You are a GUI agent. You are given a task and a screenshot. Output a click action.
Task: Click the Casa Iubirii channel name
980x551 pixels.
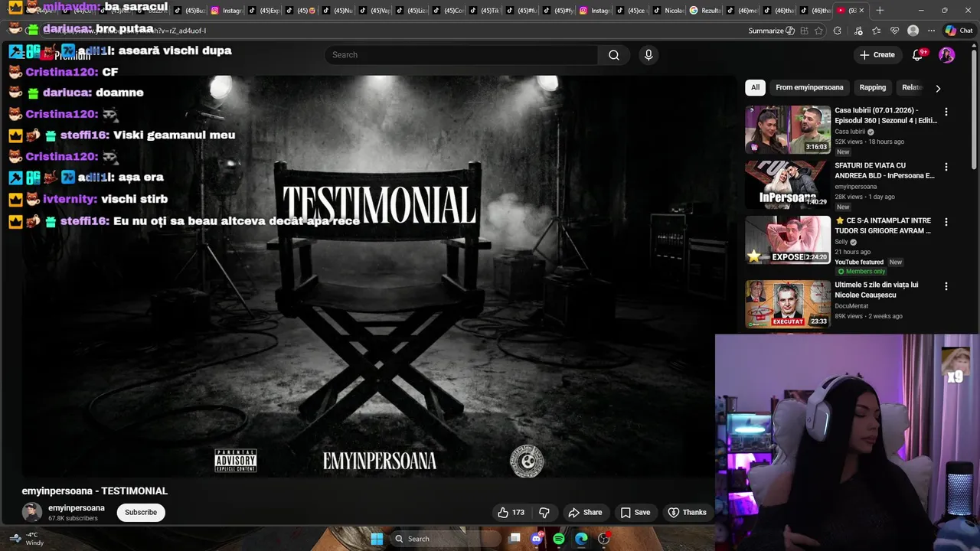(x=850, y=132)
